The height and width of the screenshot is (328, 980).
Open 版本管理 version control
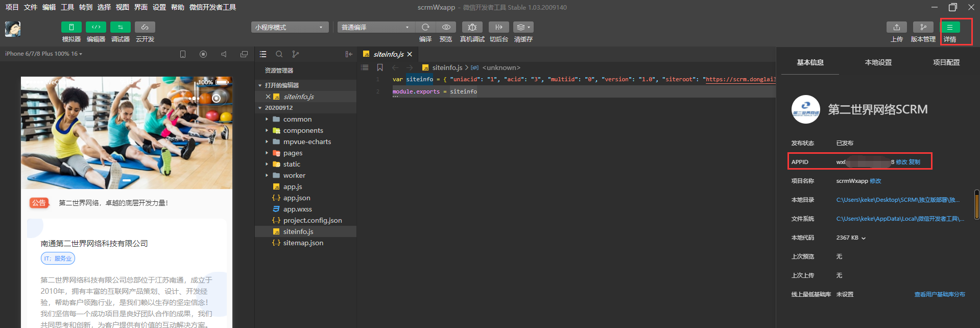click(x=923, y=27)
